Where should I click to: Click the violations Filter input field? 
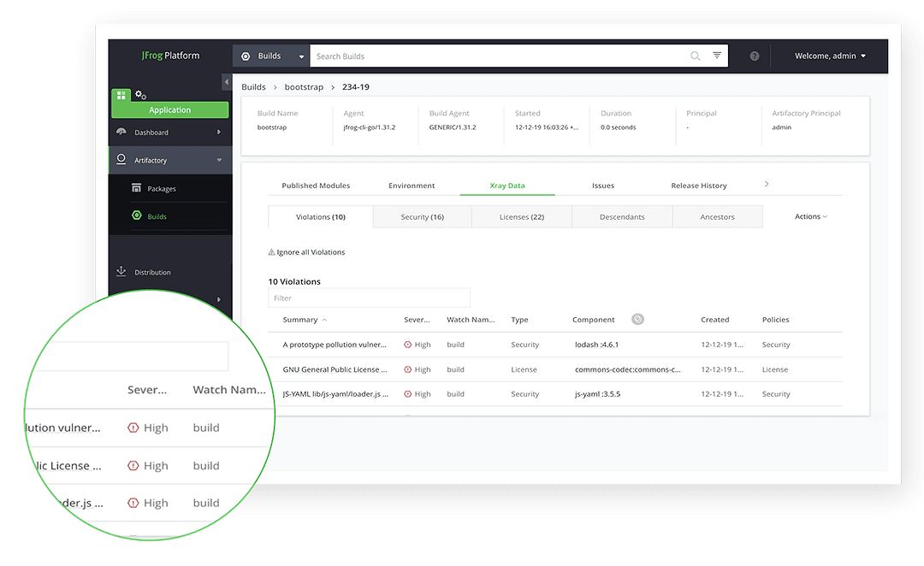pyautogui.click(x=369, y=298)
